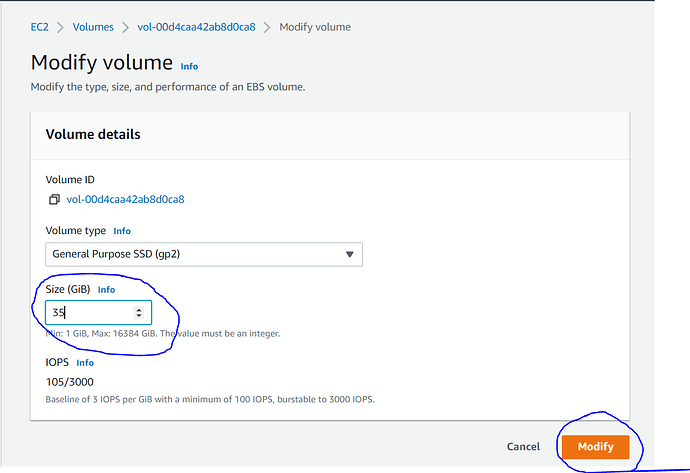
Task: Click breadcrumb chevron before Modify volume
Action: pos(267,27)
